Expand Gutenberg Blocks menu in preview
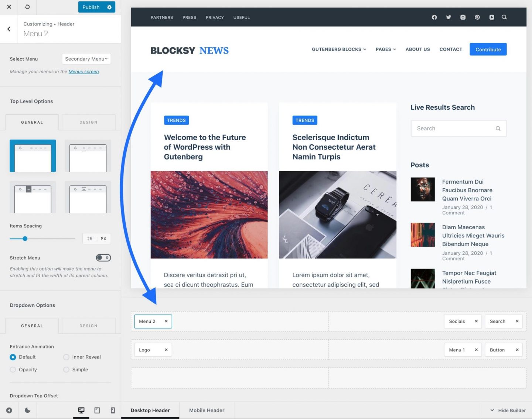The height and width of the screenshot is (419, 532). tap(339, 49)
